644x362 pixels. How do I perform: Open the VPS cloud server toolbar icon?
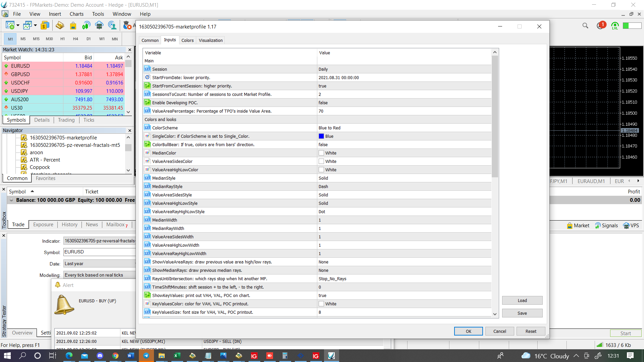(x=99, y=25)
